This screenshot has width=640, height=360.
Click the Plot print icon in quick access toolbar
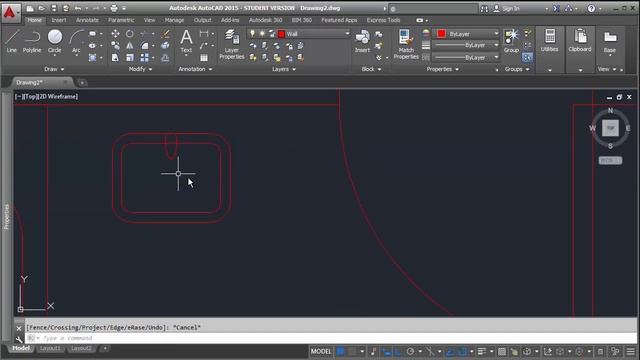114,8
